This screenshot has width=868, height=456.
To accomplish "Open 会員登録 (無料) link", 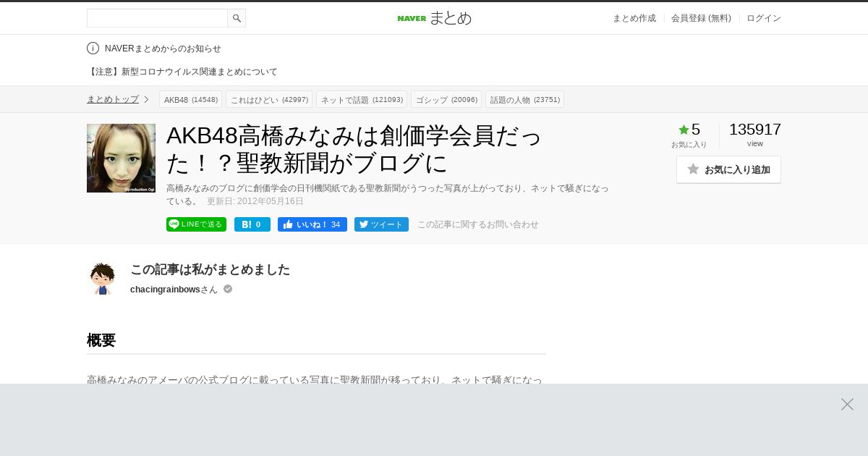I will tap(701, 18).
